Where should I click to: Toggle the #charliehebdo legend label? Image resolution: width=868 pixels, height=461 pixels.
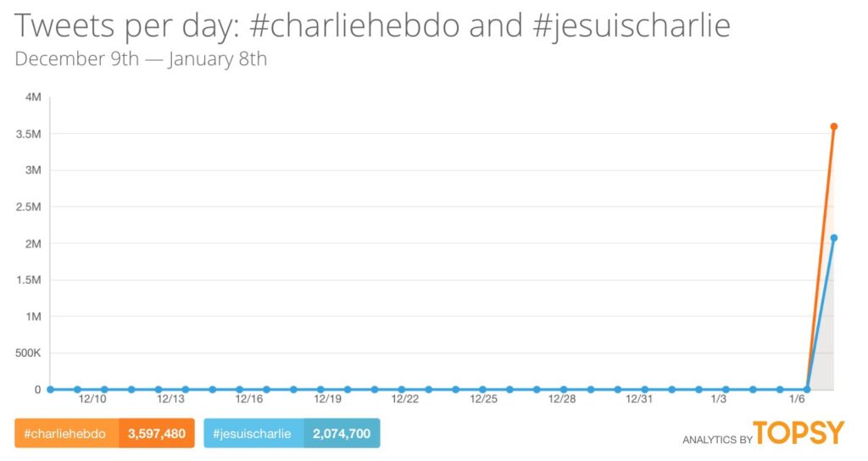coord(65,434)
